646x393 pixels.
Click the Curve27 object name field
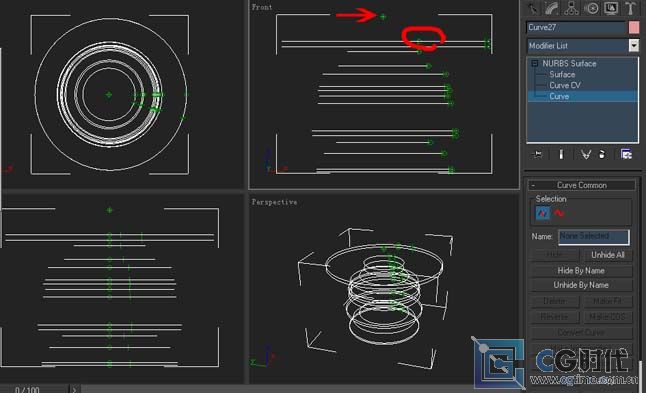[576, 28]
